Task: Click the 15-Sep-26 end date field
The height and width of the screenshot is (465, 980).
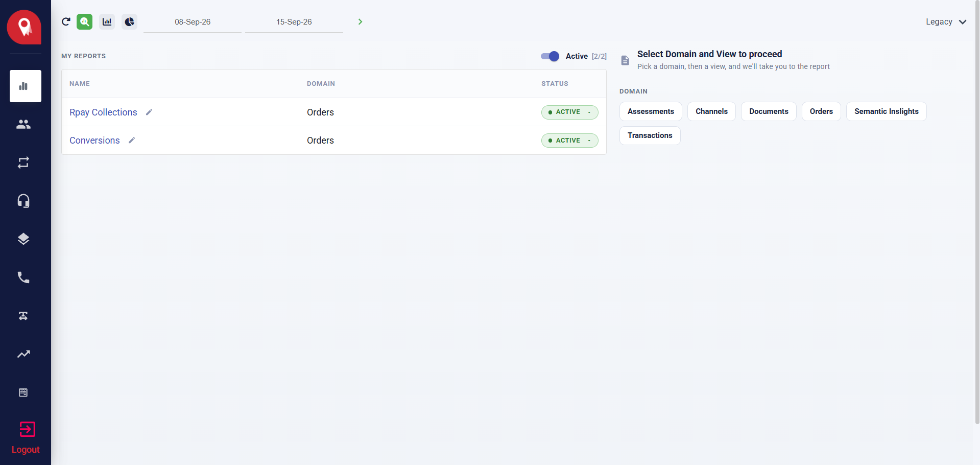Action: 294,22
